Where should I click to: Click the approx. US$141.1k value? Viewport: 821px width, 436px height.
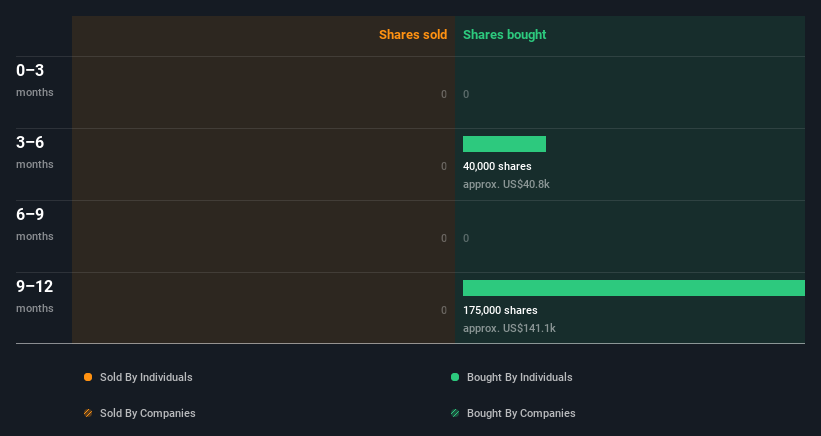[509, 328]
